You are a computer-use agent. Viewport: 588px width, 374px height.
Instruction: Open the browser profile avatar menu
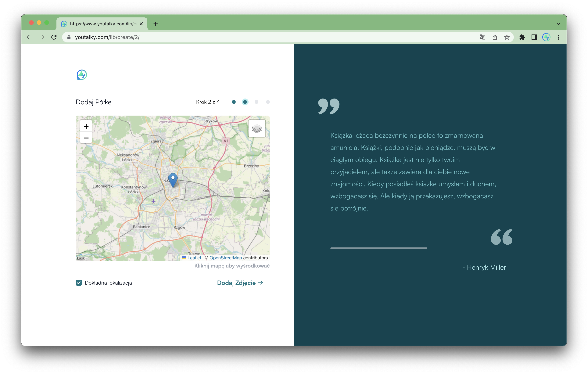pos(546,37)
